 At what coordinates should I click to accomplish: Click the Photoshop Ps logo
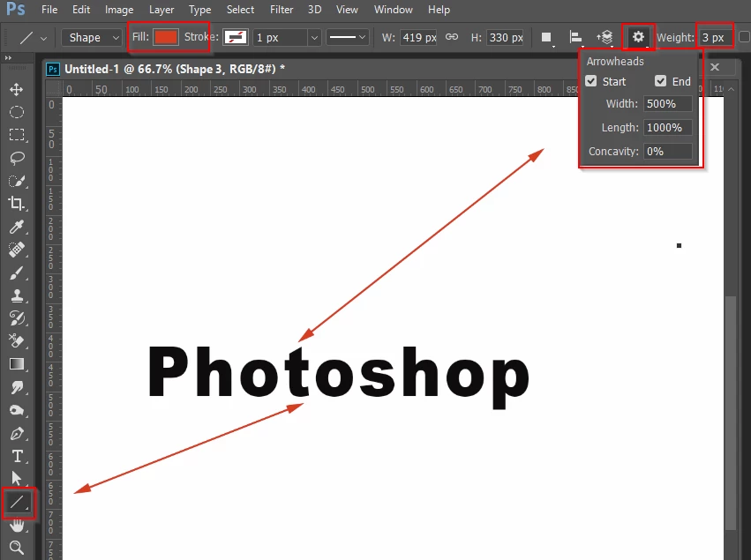[x=15, y=9]
